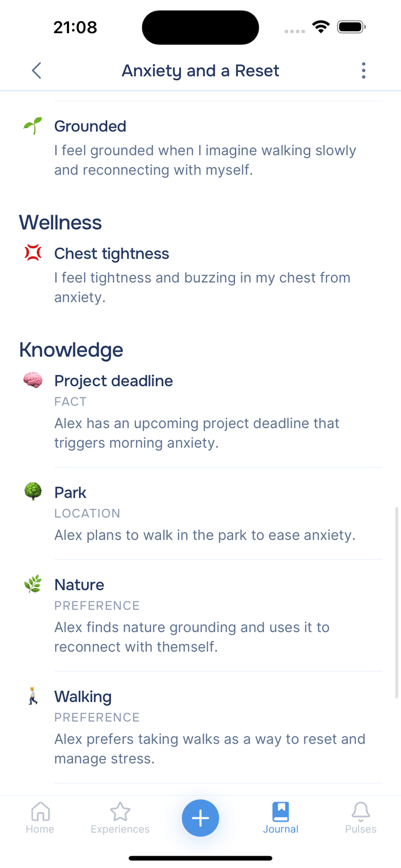Go back using the left chevron
Image resolution: width=401 pixels, height=868 pixels.
coord(36,70)
